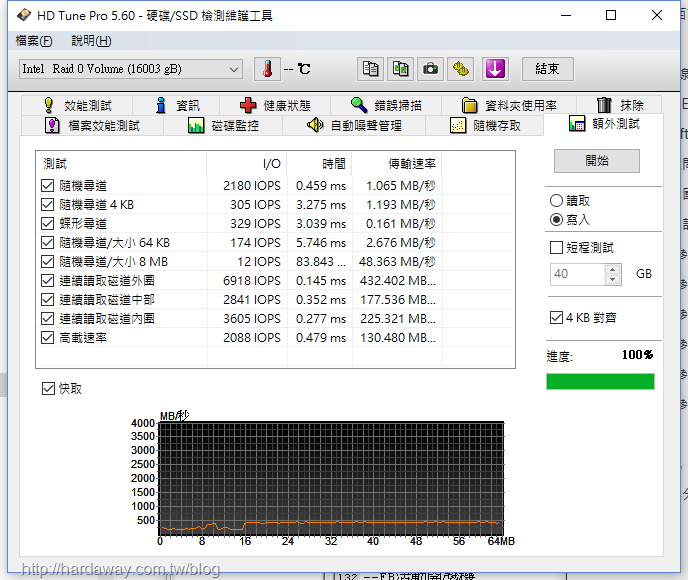Click the chart icon on 額外測試 tab
688x580 pixels.
click(x=577, y=123)
